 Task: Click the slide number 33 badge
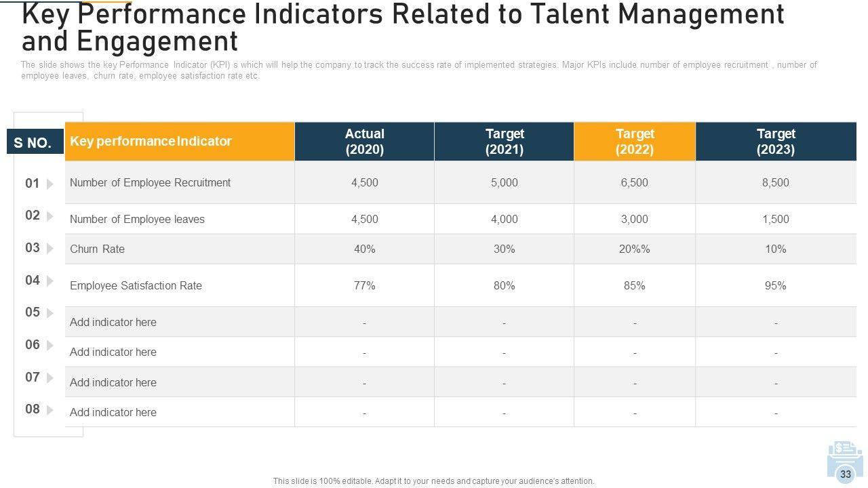tap(845, 474)
